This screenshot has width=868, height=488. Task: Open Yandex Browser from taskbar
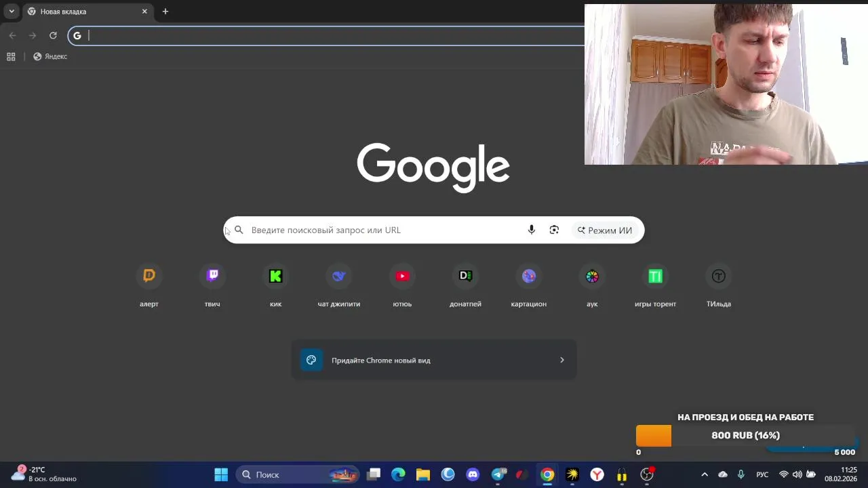[x=597, y=474]
